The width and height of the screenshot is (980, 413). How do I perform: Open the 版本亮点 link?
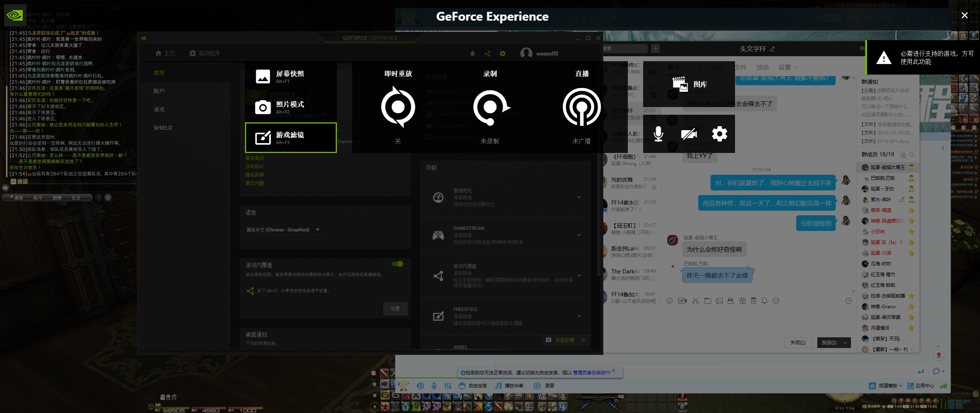255,158
